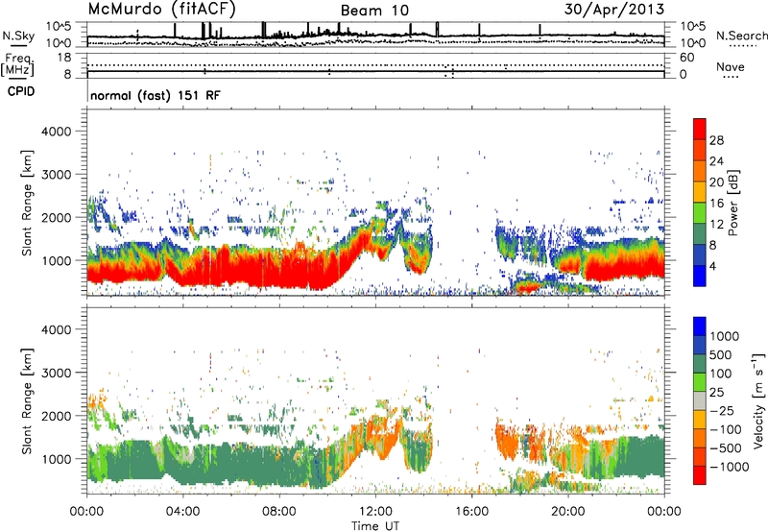The height and width of the screenshot is (532, 768).
Task: Click the N.Sky legend label
Action: (18, 36)
